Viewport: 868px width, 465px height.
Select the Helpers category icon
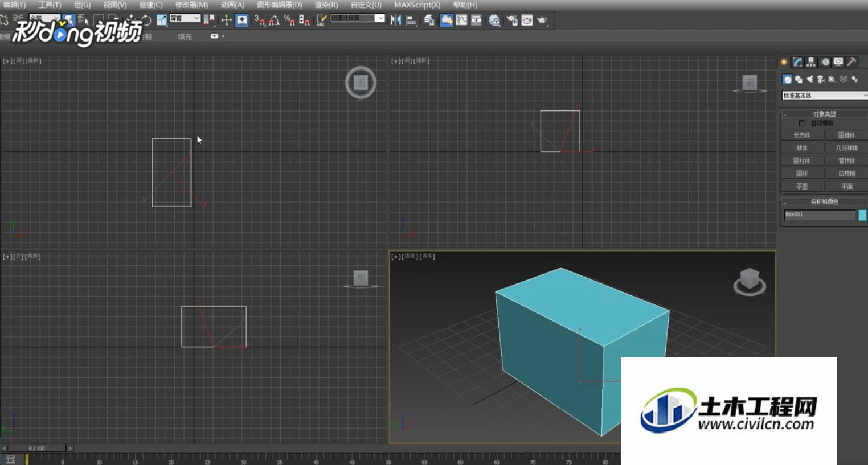[x=832, y=79]
